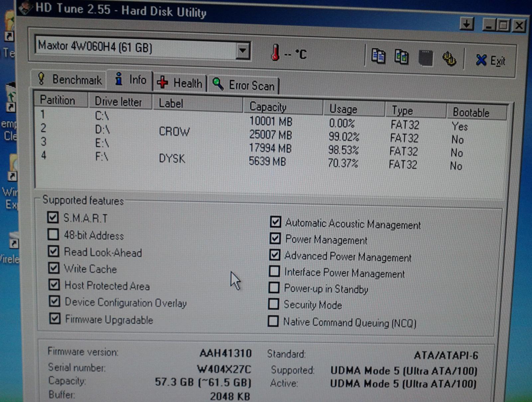The image size is (532, 402).
Task: Toggle the 48-bit Address checkbox
Action: [53, 234]
